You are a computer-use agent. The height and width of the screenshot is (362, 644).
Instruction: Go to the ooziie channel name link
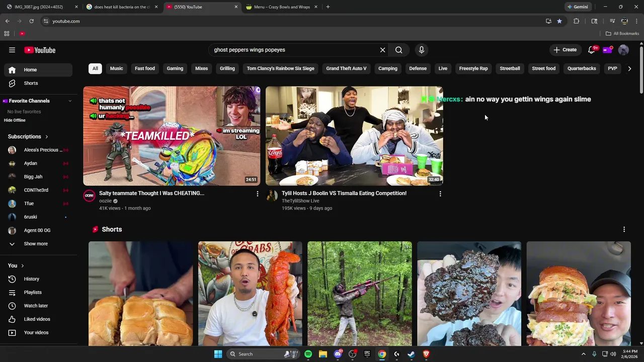pos(105,201)
